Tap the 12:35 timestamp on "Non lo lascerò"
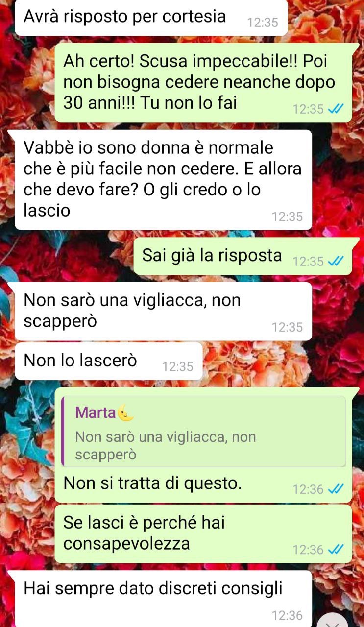The image size is (364, 627). click(178, 366)
